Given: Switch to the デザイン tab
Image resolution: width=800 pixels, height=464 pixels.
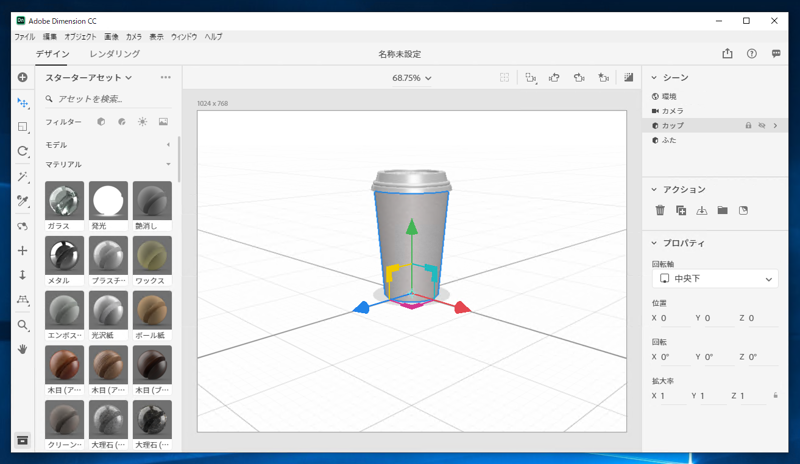Looking at the screenshot, I should coord(53,54).
